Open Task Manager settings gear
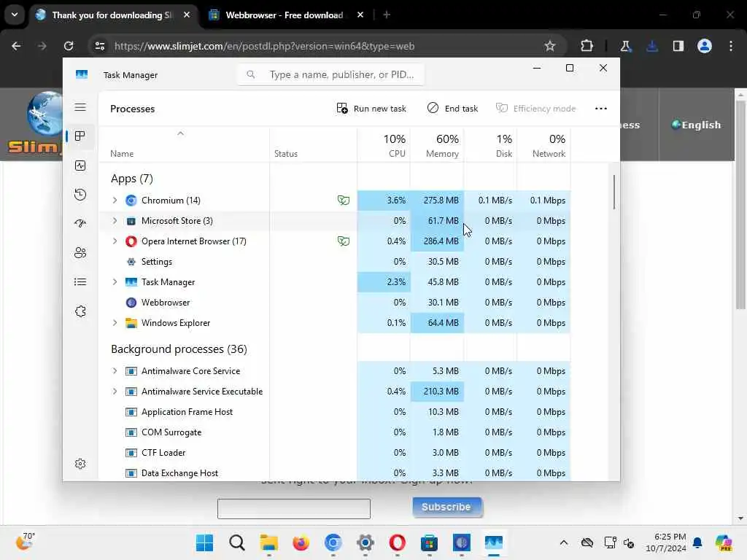 80,463
